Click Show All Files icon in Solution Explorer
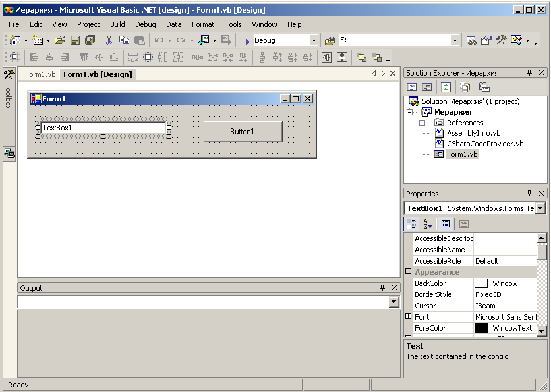 point(465,87)
